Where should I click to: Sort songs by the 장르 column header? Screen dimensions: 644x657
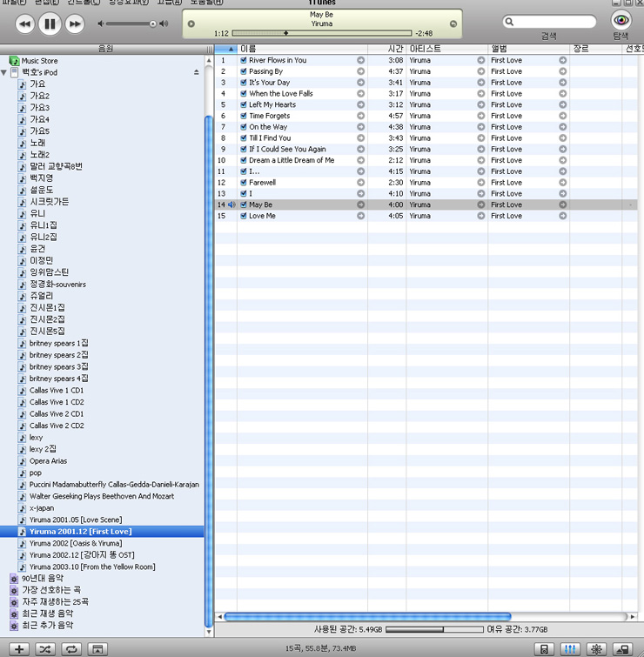pyautogui.click(x=595, y=49)
